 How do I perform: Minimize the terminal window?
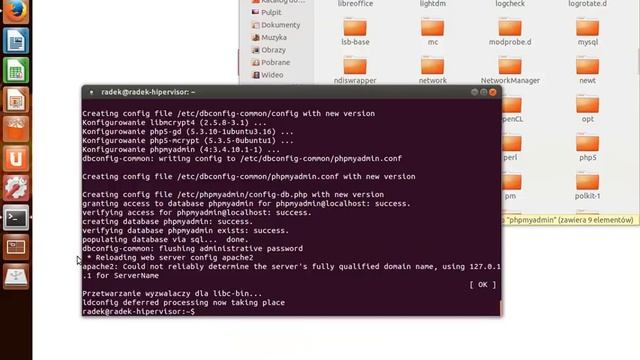click(x=474, y=92)
